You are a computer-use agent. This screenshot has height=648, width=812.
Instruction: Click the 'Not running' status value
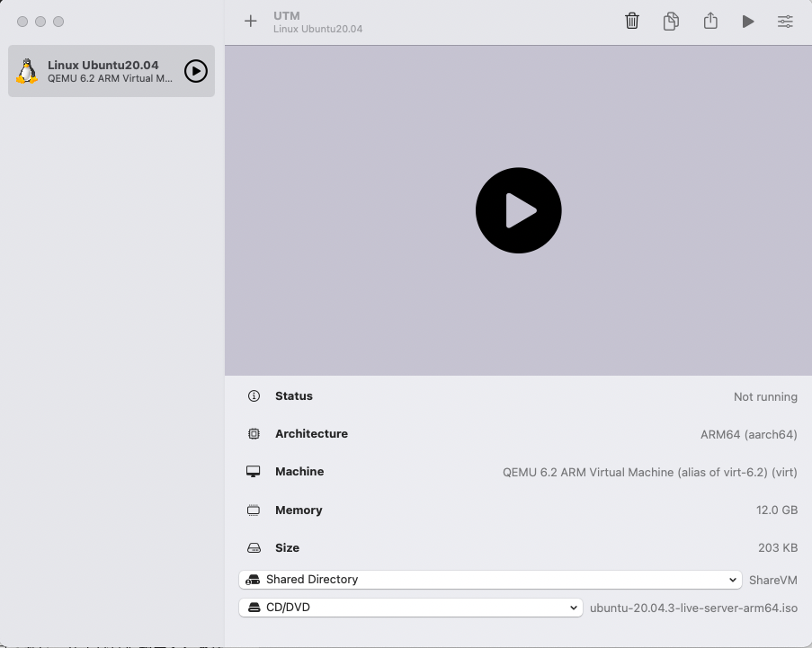765,397
